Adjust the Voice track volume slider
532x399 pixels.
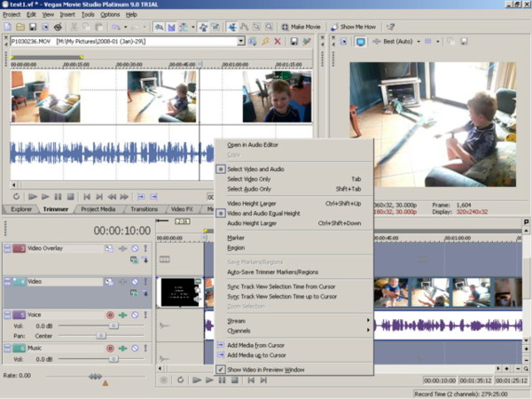113,325
